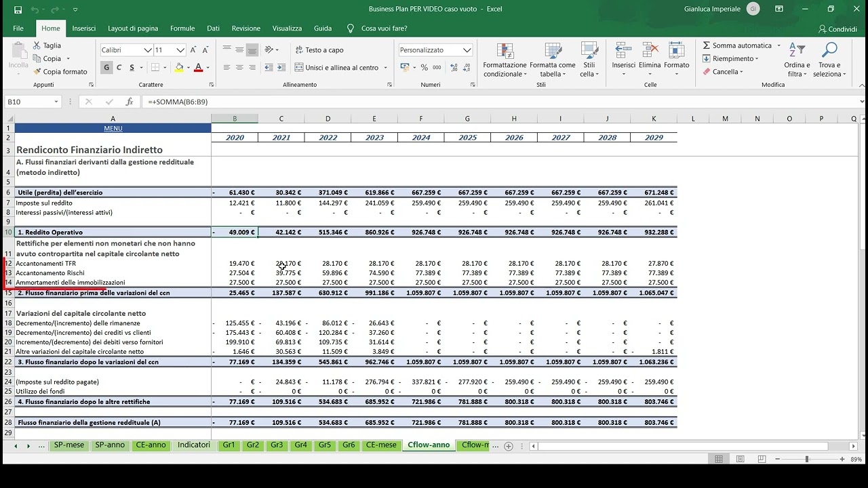Click the Save icon in title bar
Screen dimensions: 868x488
click(18, 9)
